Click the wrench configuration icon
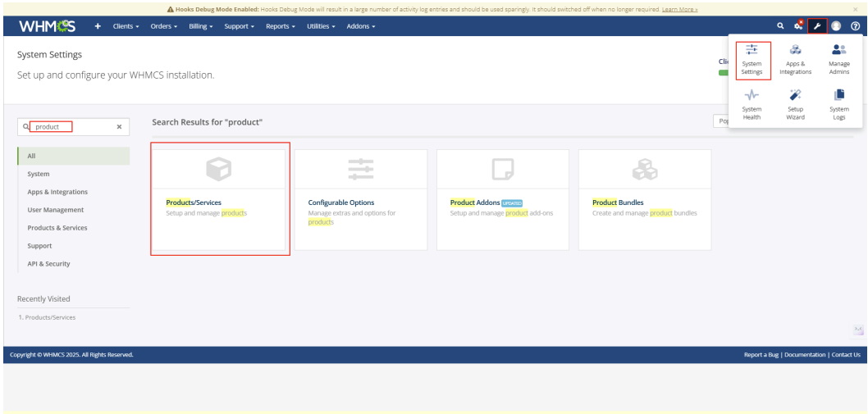 coord(817,26)
